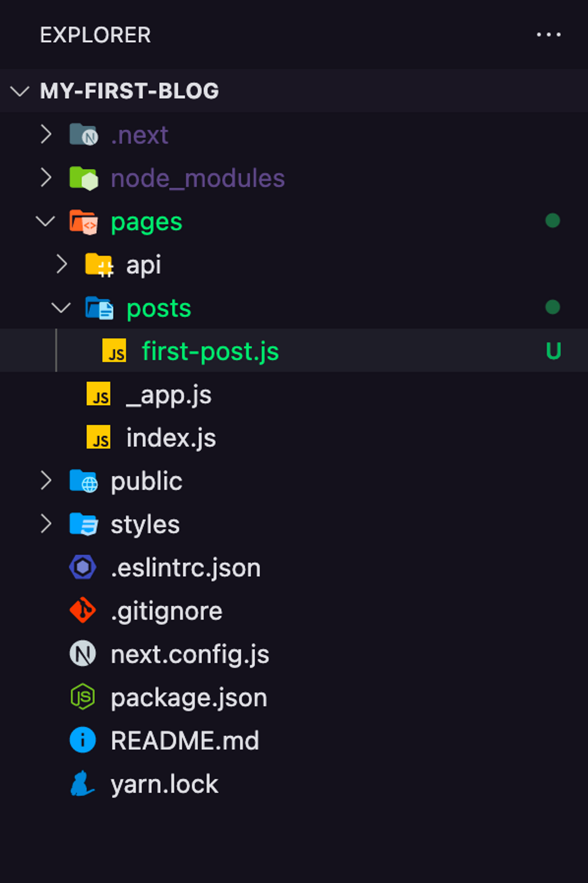Open the Explorer more actions ellipsis
Viewport: 588px width, 883px height.
(x=549, y=35)
